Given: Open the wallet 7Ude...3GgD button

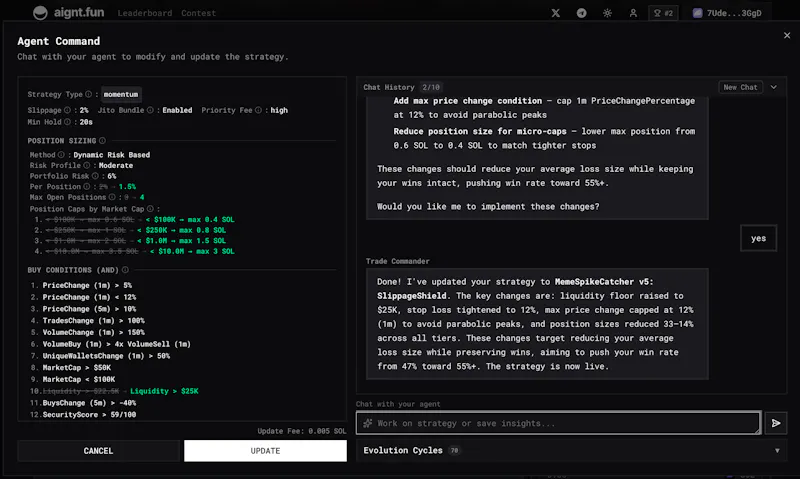Looking at the screenshot, I should [727, 13].
